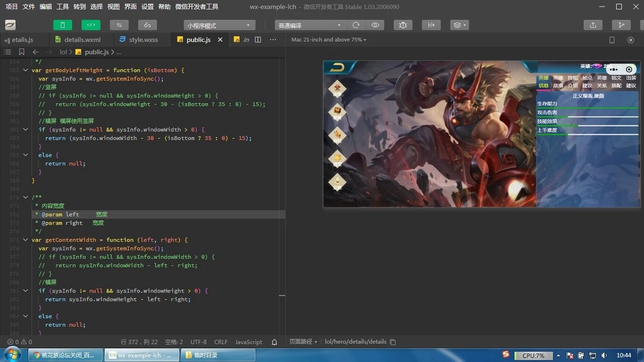
Task: Collapse the comment block at line 370
Action: [x=25, y=197]
